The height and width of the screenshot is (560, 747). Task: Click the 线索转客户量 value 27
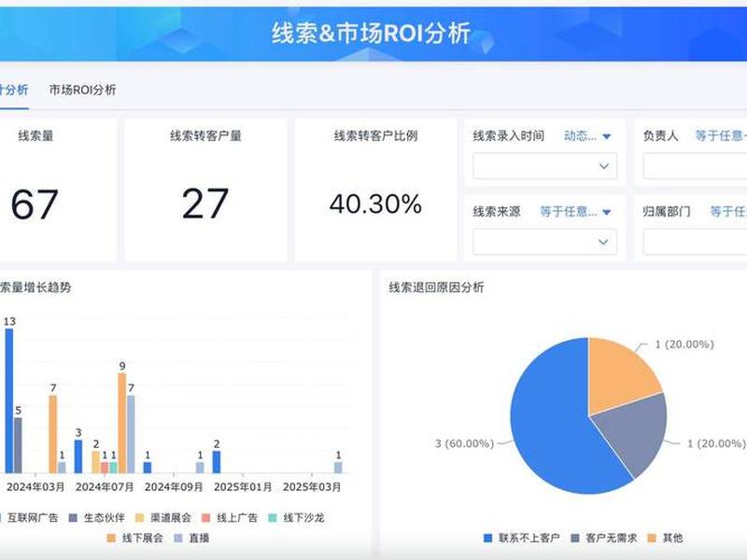[204, 203]
